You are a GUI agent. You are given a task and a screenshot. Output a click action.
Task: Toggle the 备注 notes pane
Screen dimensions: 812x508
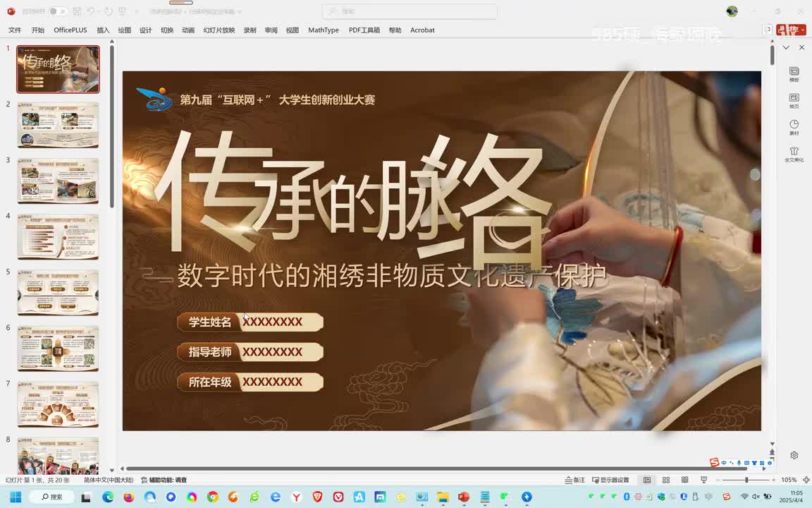click(575, 480)
